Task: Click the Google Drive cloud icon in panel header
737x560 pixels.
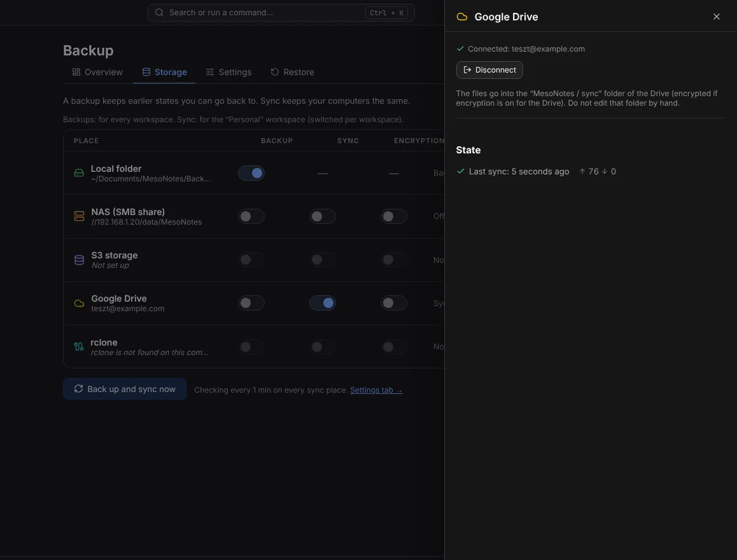Action: click(x=462, y=17)
